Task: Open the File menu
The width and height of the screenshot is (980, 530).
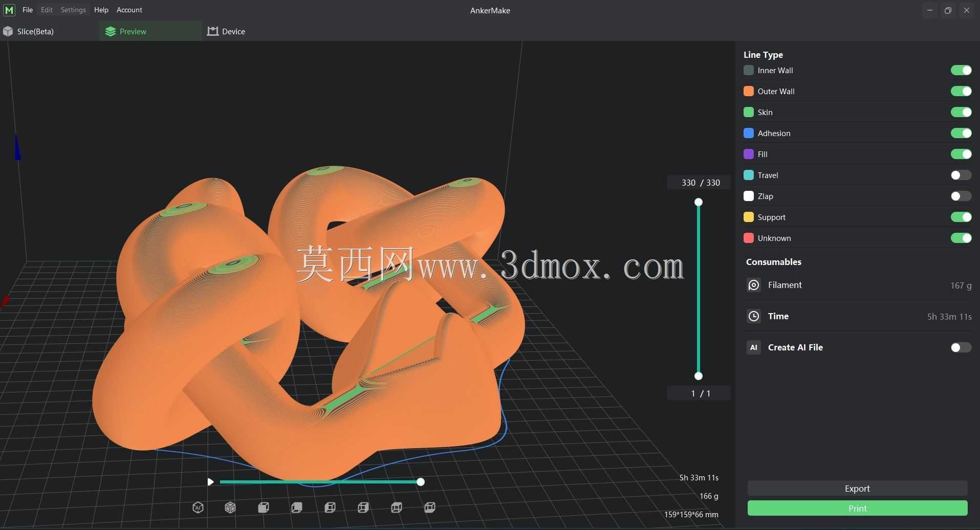Action: (28, 10)
